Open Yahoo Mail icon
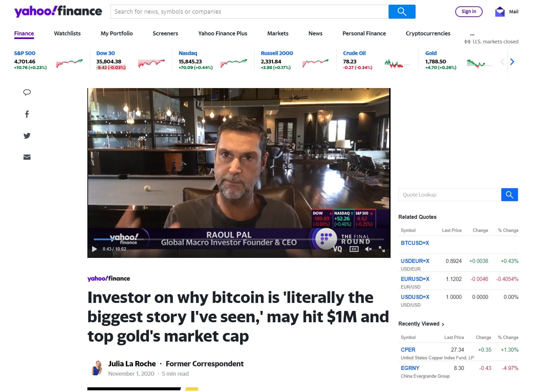 pyautogui.click(x=500, y=12)
